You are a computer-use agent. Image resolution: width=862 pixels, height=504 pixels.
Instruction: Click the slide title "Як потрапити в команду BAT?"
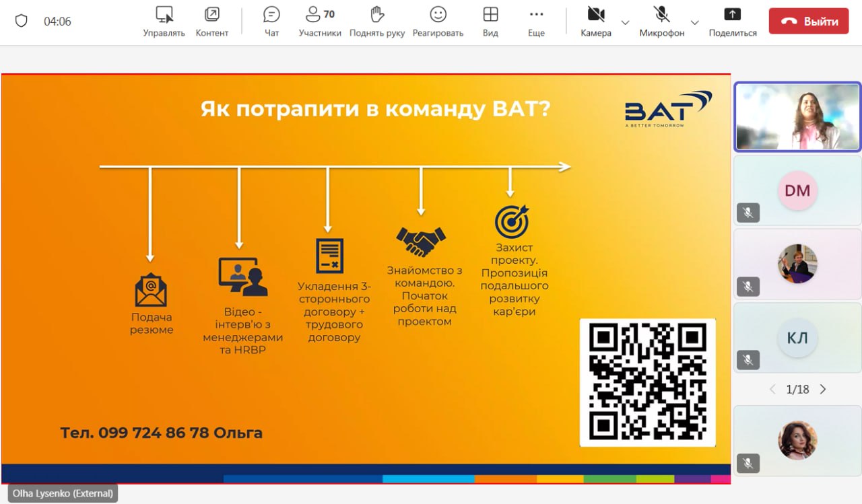click(375, 108)
